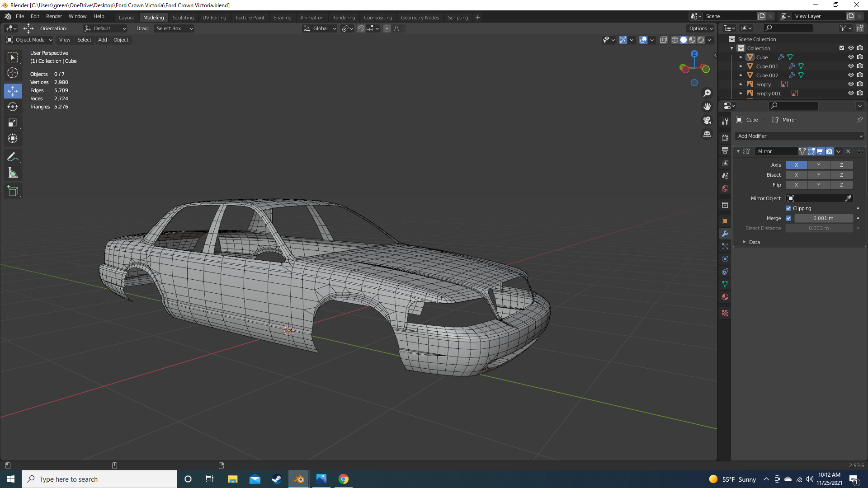Viewport: 868px width, 488px height.
Task: Select the Add Cube tool
Action: (13, 191)
